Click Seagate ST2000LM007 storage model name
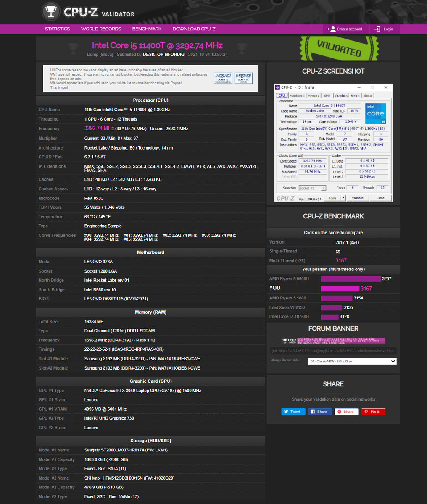Screen dimensions: 427x504 [126, 450]
